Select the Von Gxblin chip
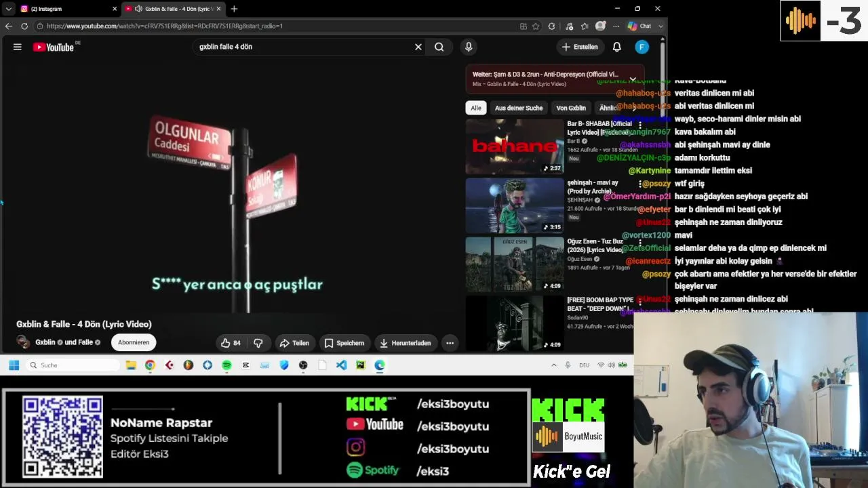This screenshot has height=488, width=868. click(571, 108)
